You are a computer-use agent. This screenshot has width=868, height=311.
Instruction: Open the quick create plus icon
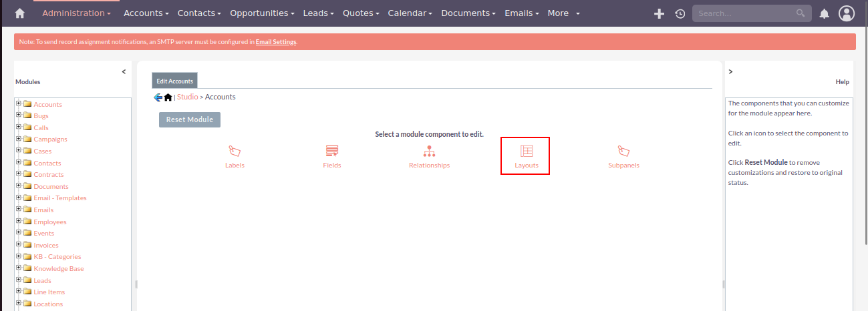click(659, 13)
